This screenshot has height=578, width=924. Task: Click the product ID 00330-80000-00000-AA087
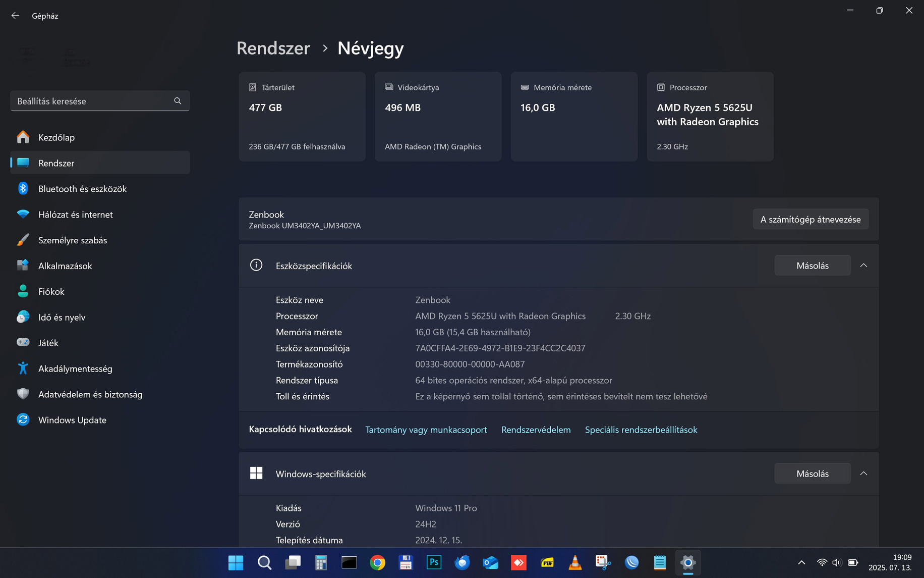470,364
